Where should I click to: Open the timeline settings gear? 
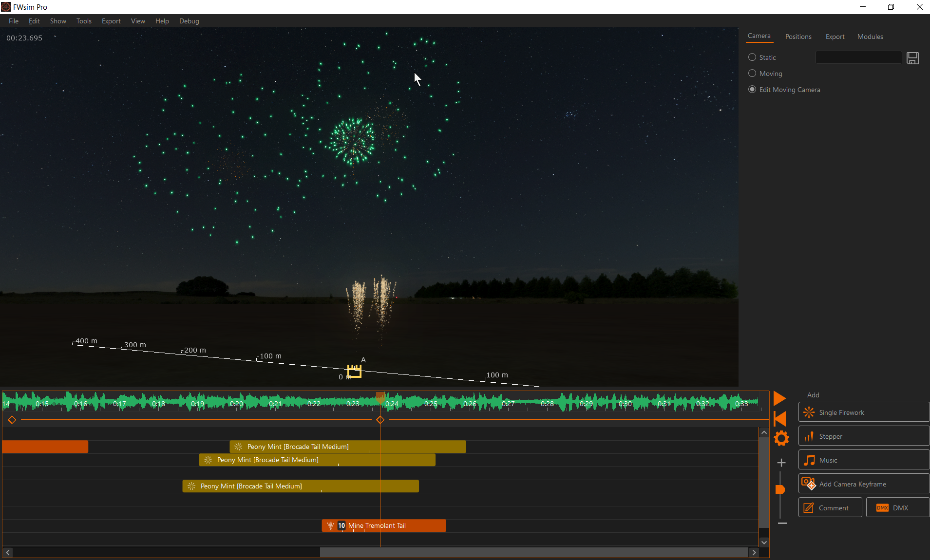[781, 438]
